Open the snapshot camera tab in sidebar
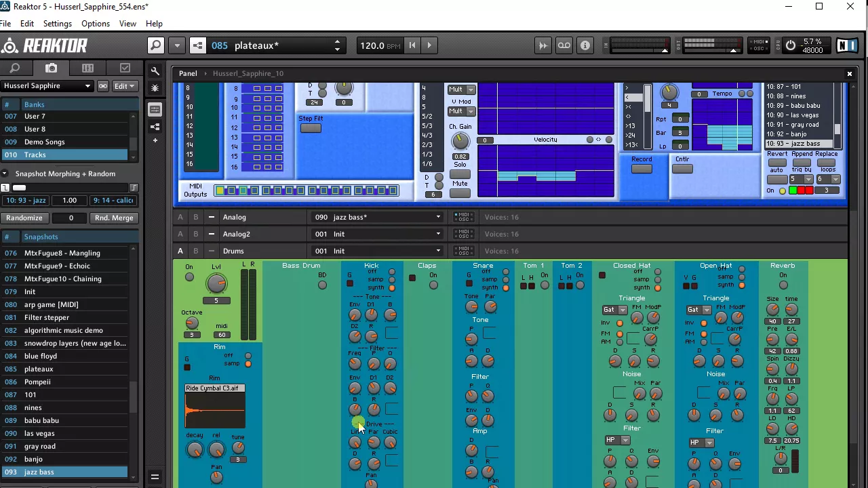Screen dimensions: 868x488 pos(52,68)
